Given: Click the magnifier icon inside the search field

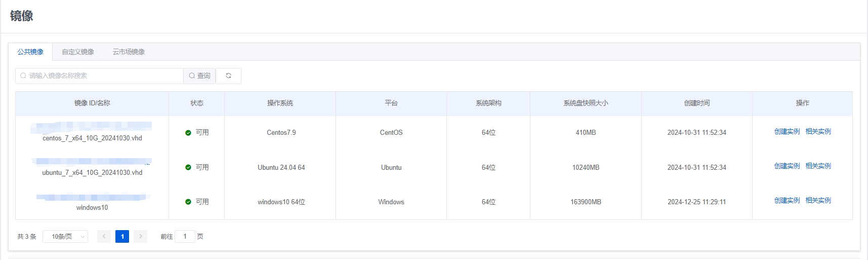Looking at the screenshot, I should pos(23,76).
